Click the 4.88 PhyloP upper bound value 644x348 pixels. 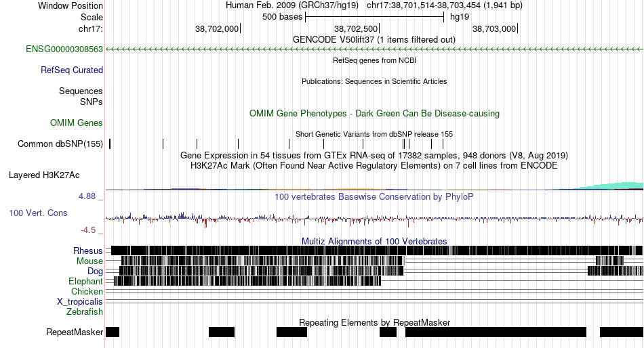click(87, 196)
